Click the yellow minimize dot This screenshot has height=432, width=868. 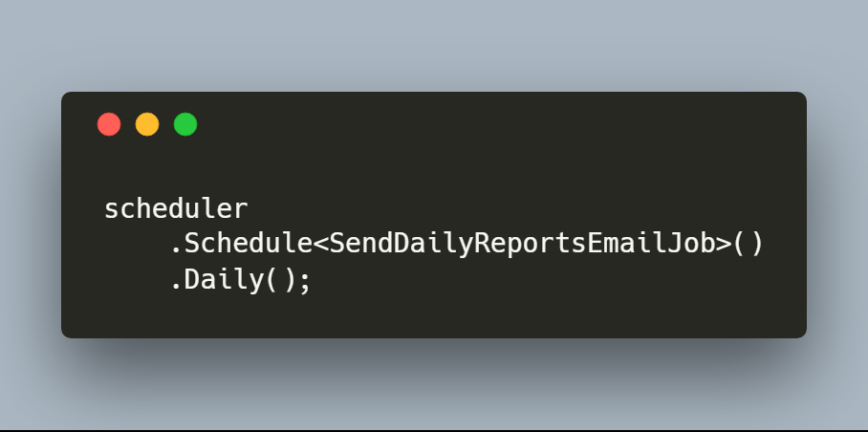coord(147,124)
